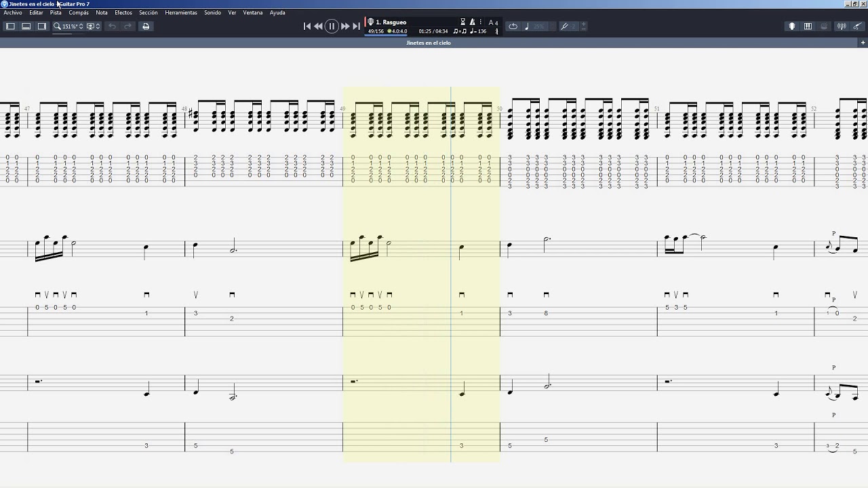This screenshot has width=868, height=488.
Task: Toggle loop playback
Action: [513, 26]
